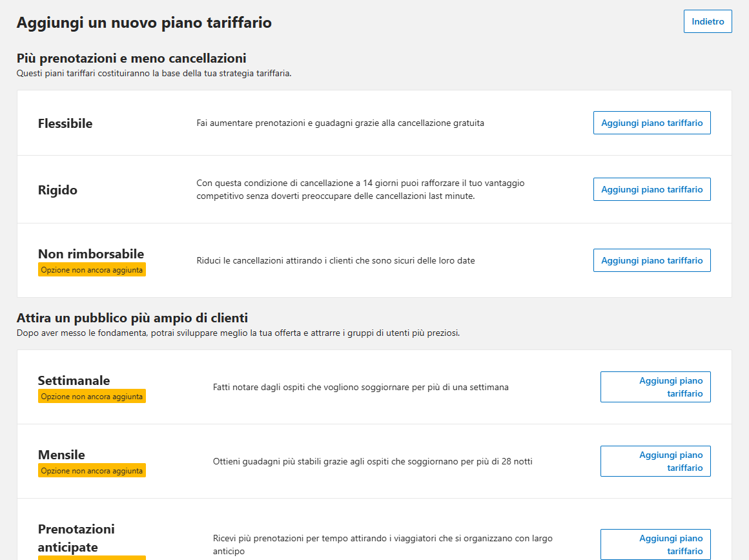Viewport: 749px width, 560px height.
Task: Add the Flessibile rate plan
Action: coord(652,123)
